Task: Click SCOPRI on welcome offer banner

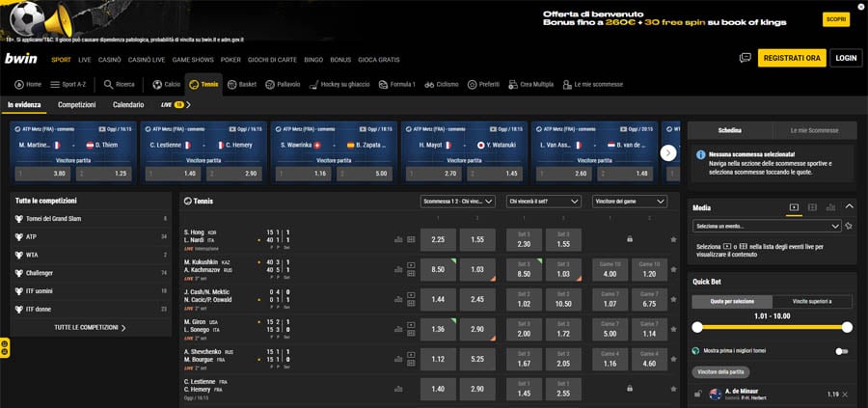Action: [x=836, y=19]
